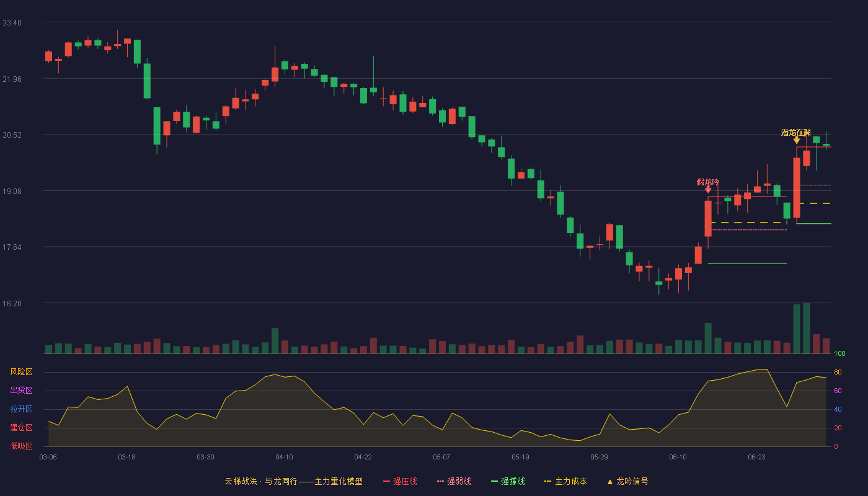Toggle the 强压线 legend label
The width and height of the screenshot is (868, 496).
(x=405, y=482)
